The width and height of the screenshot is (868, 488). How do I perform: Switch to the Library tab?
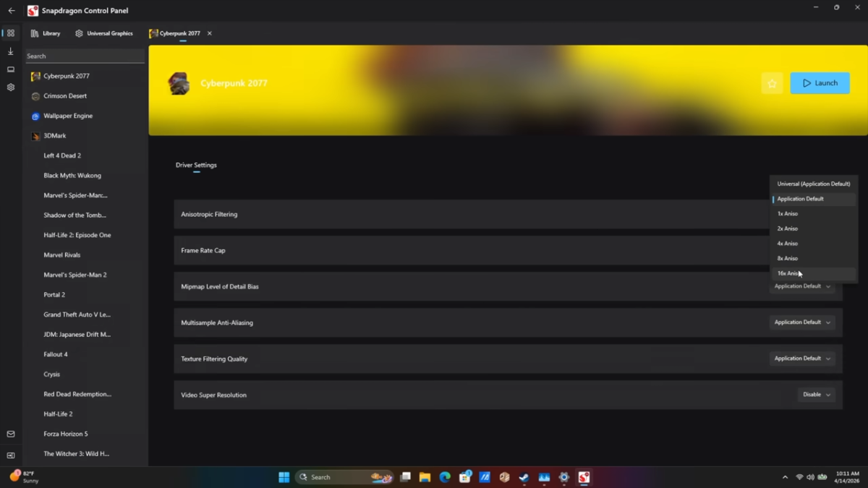click(46, 33)
